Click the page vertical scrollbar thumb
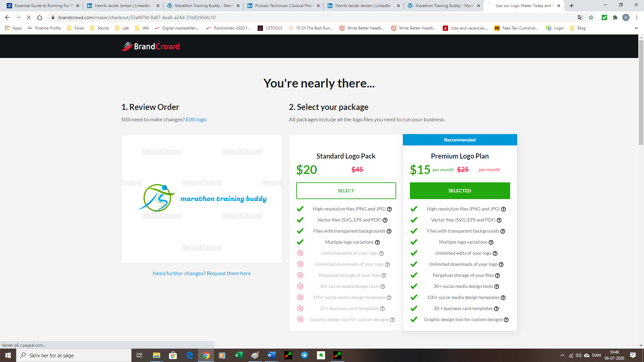This screenshot has width=644, height=362. click(641, 92)
